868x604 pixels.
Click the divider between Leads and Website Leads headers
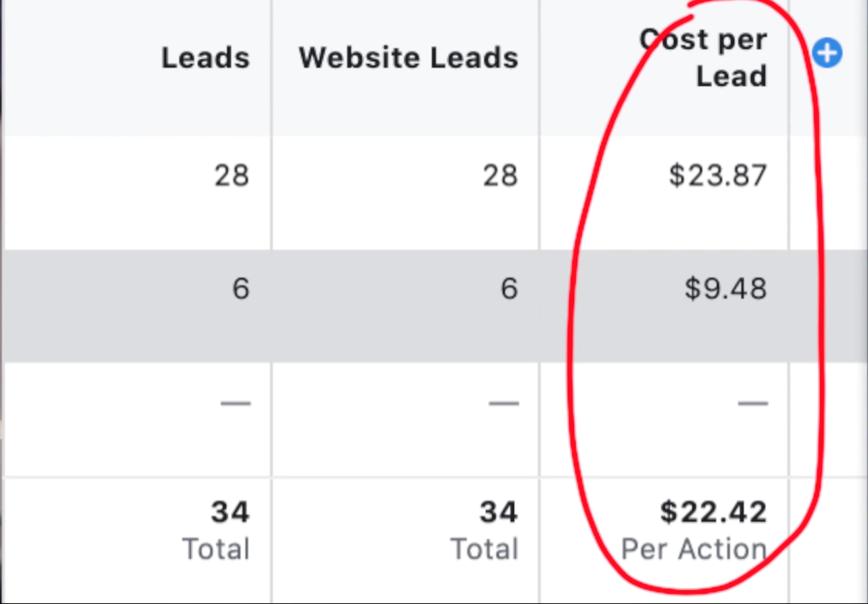[x=271, y=68]
